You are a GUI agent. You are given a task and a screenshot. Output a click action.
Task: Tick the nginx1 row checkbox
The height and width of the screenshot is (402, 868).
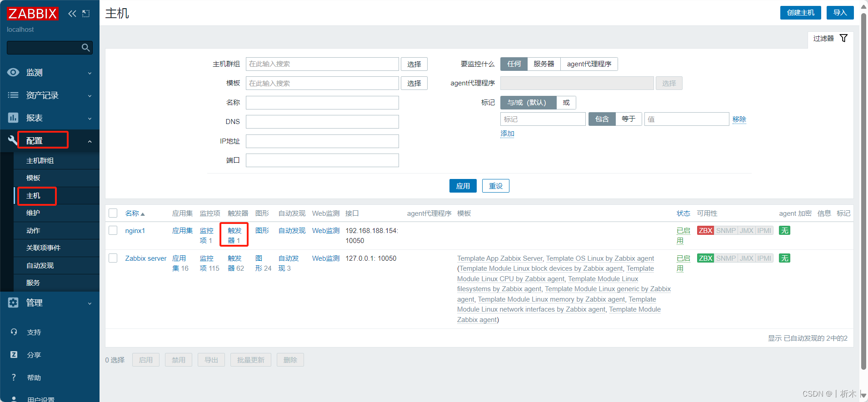pyautogui.click(x=113, y=231)
